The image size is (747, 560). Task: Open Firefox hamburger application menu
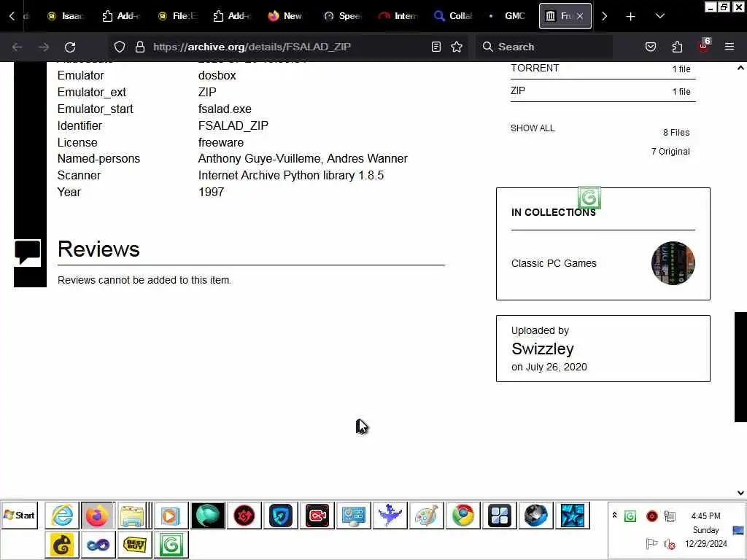click(x=729, y=47)
